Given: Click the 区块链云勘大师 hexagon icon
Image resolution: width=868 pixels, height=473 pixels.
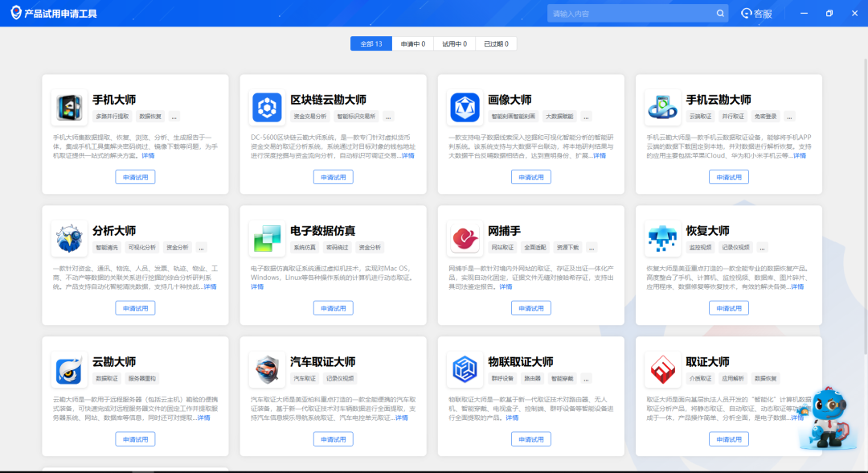Looking at the screenshot, I should click(268, 107).
